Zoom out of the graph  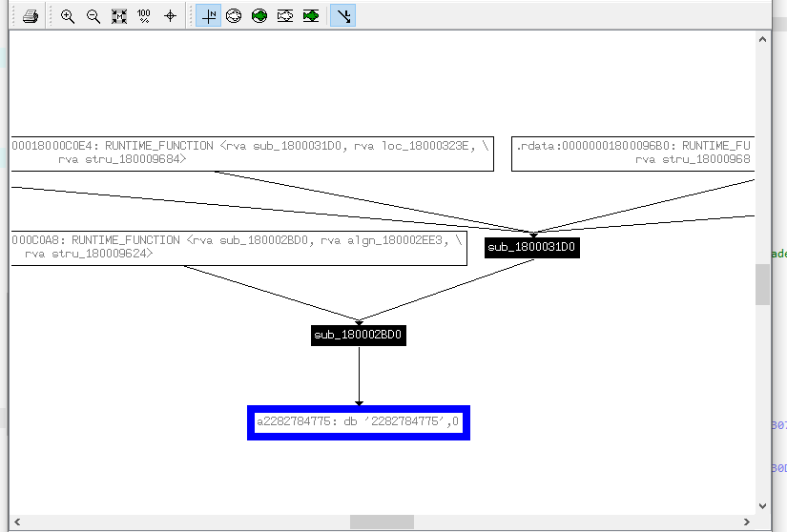click(93, 16)
